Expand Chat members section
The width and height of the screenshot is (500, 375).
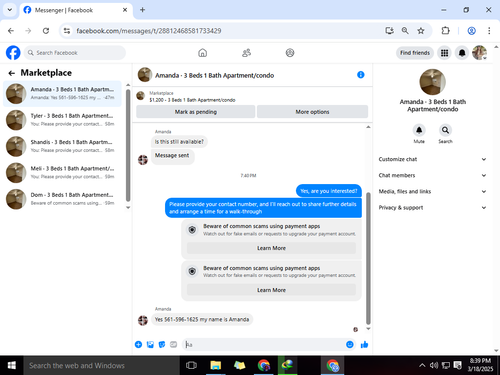pos(432,175)
